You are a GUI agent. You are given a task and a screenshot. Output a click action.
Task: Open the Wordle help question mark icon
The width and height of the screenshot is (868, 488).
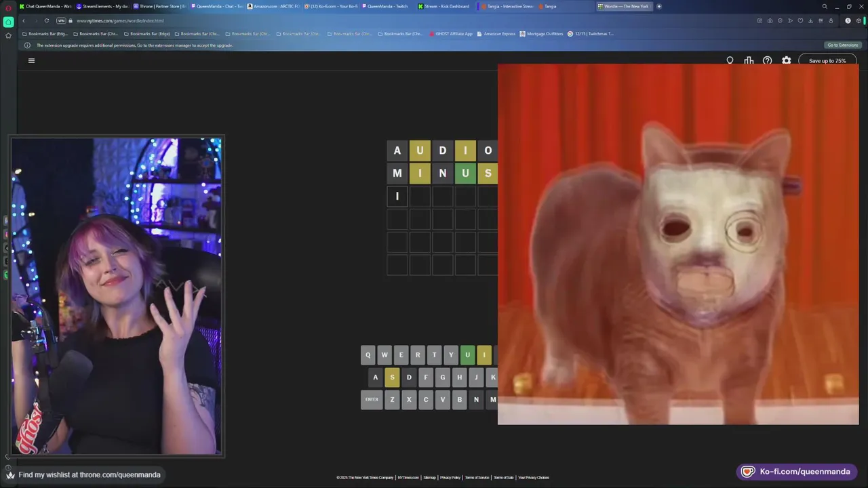pos(767,60)
